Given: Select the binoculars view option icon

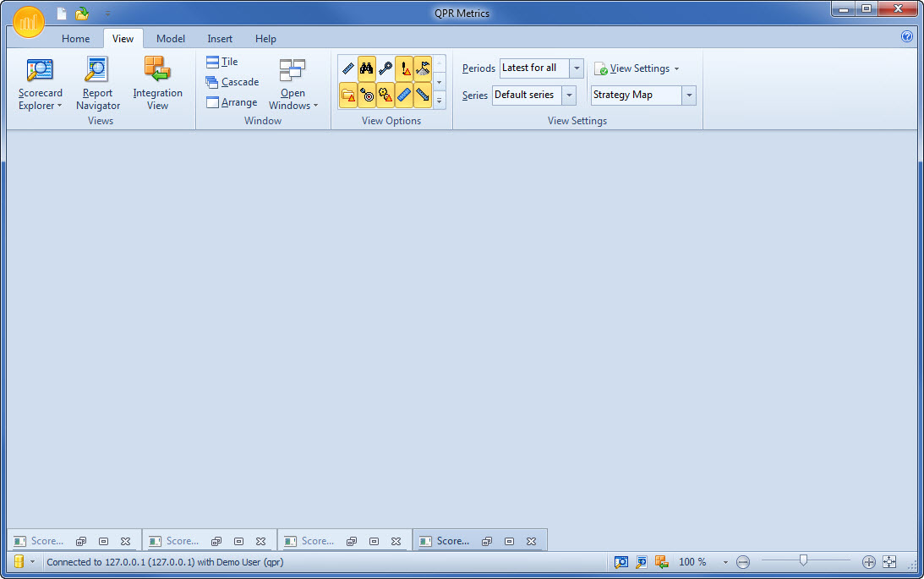Looking at the screenshot, I should point(367,68).
